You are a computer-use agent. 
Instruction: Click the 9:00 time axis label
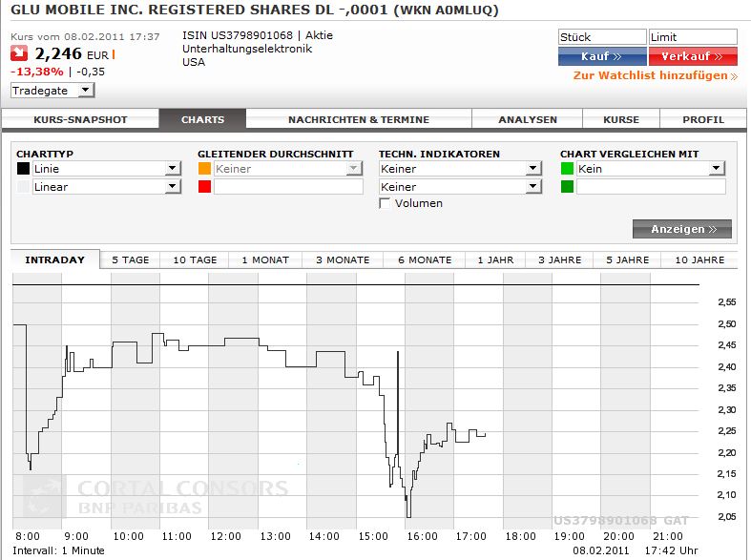pyautogui.click(x=76, y=536)
